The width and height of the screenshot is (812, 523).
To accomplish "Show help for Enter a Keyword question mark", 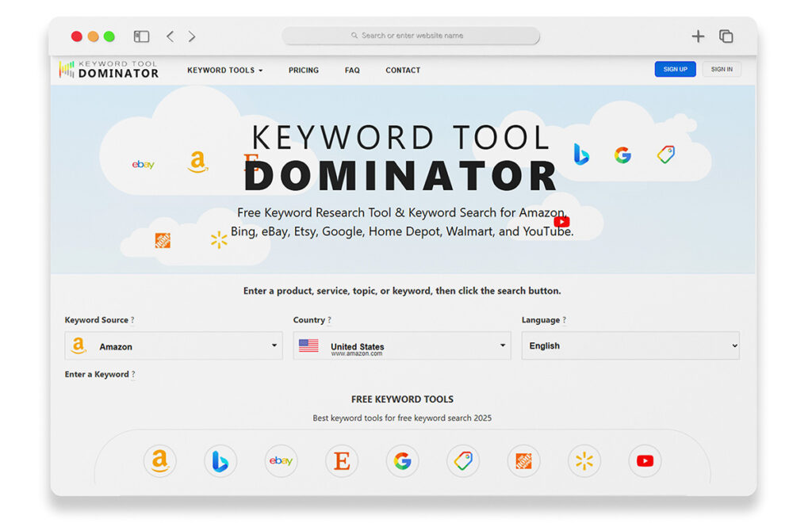I will click(x=133, y=375).
